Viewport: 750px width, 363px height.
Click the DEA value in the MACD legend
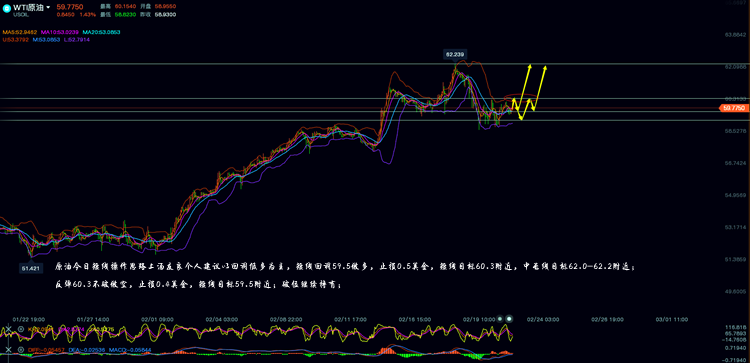[87, 350]
